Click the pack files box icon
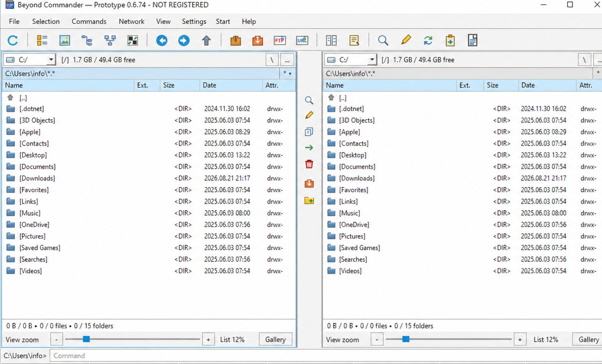Screen dimensions: 602x364 click(236, 41)
